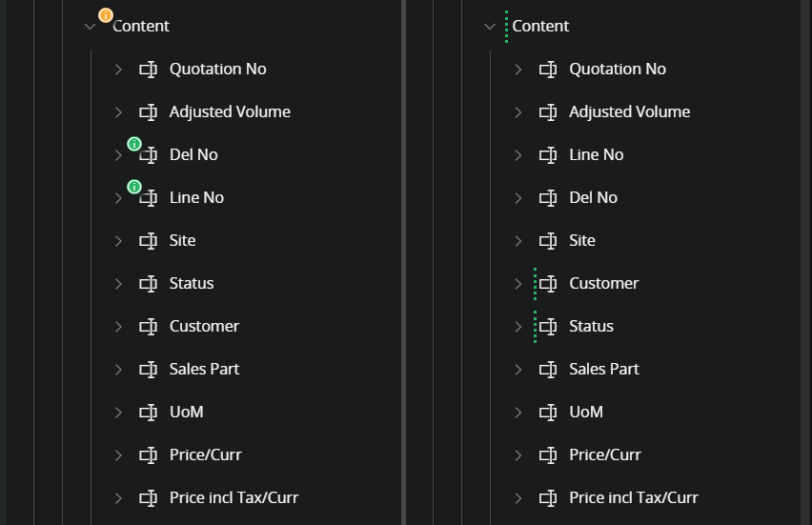Expand left Price incl Tax/Curr item
The height and width of the screenshot is (525, 812).
pos(118,498)
